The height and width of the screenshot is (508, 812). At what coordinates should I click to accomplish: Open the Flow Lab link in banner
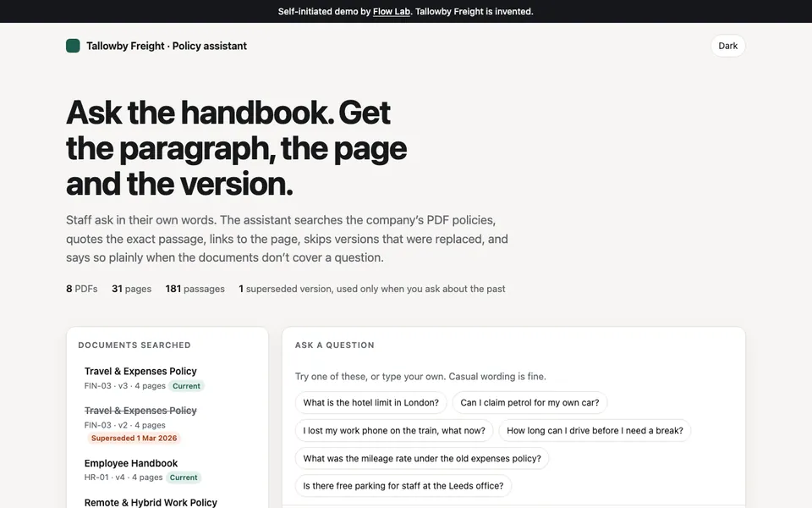pos(391,11)
